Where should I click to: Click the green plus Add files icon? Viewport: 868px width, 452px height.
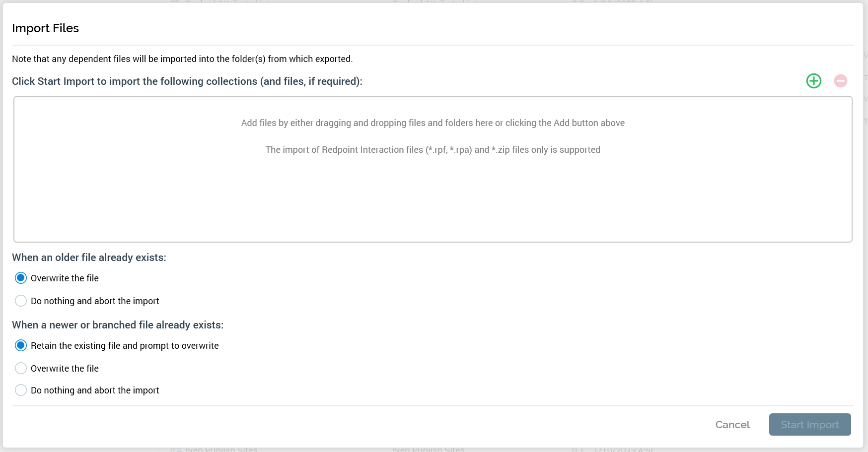click(813, 81)
